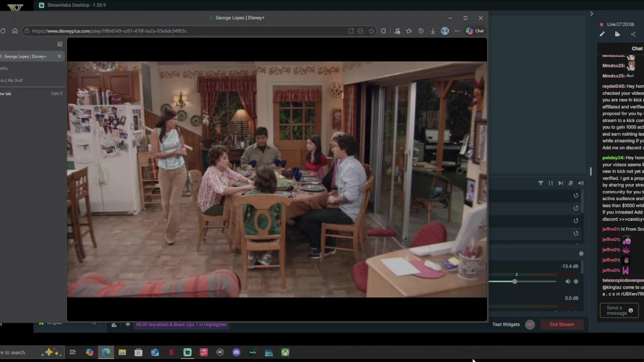
Task: Open the Streamlabs Chat tab
Action: [x=637, y=49]
